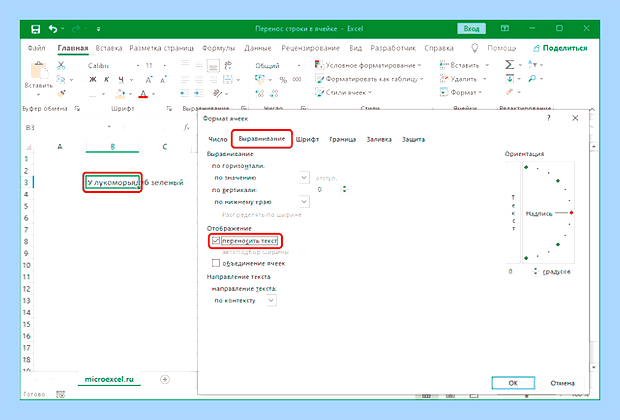Click the ribbon display options icon
The height and width of the screenshot is (420, 620).
(505, 28)
